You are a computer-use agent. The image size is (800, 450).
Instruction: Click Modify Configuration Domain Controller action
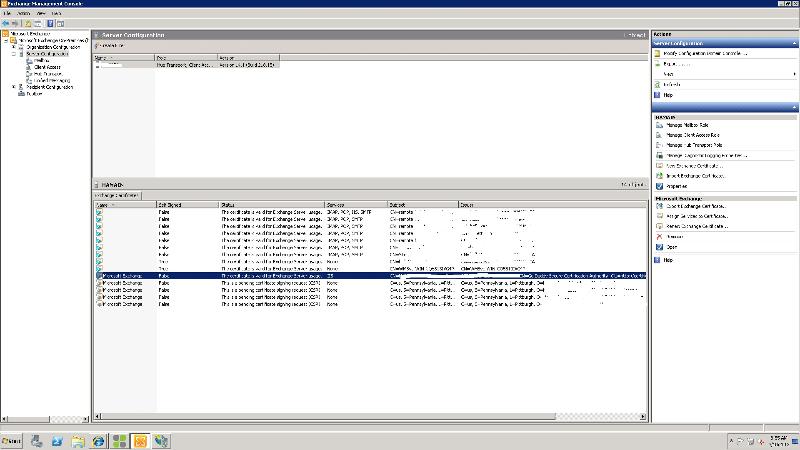706,53
